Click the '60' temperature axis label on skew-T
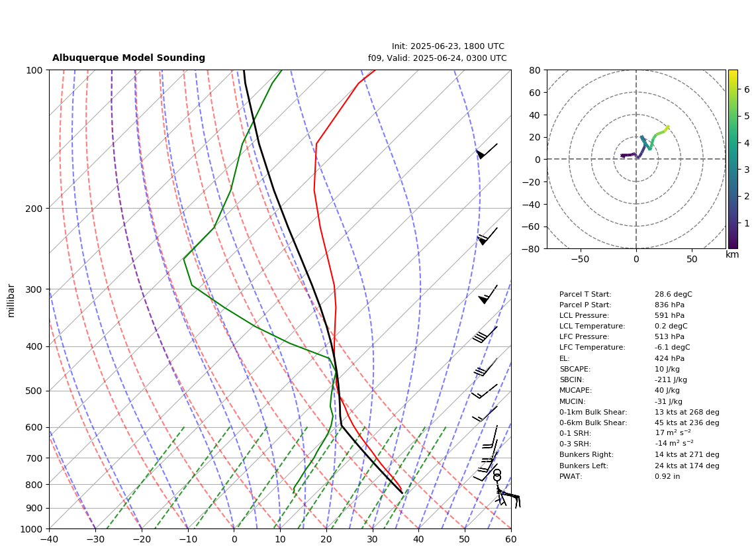 pos(511,540)
